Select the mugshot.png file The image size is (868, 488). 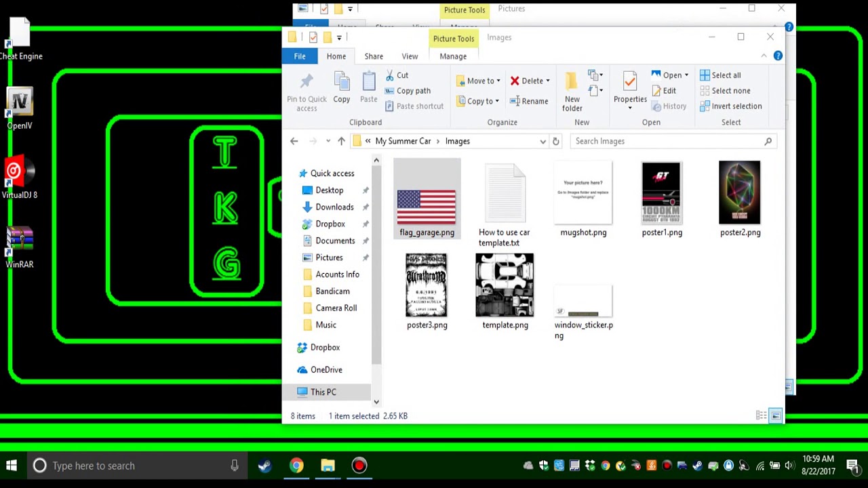(x=583, y=199)
